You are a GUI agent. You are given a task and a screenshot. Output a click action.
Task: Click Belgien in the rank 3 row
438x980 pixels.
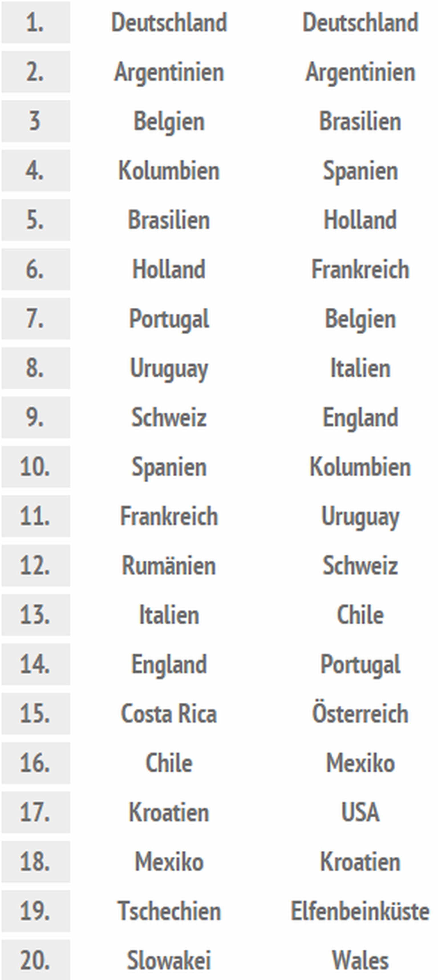(x=169, y=121)
